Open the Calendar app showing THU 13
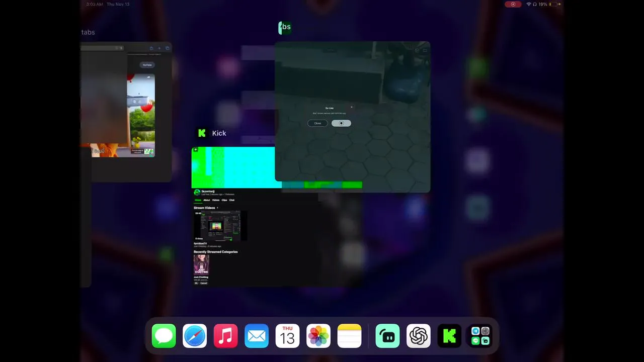Screen dimensions: 644x362 288,336
